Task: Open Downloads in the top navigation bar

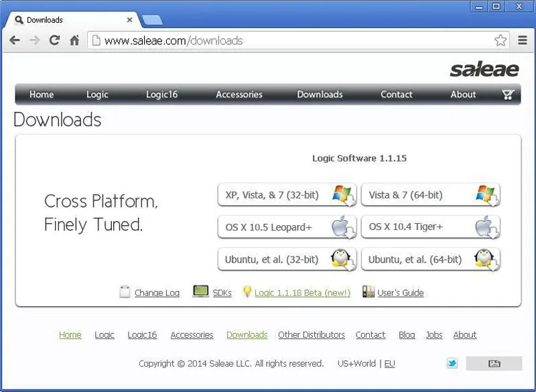Action: 320,94
